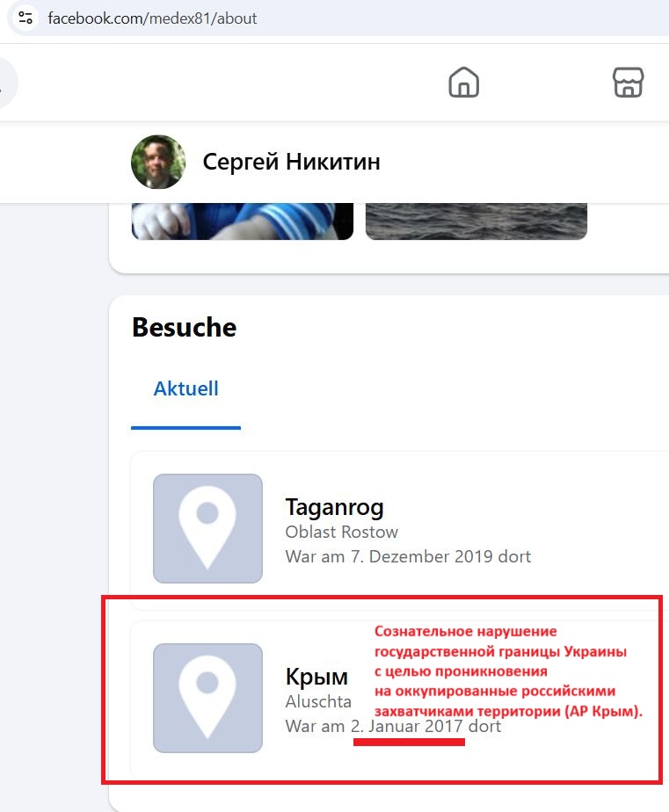The image size is (669, 812).
Task: Open the left photo thumbnail with striped shirt
Action: [243, 221]
